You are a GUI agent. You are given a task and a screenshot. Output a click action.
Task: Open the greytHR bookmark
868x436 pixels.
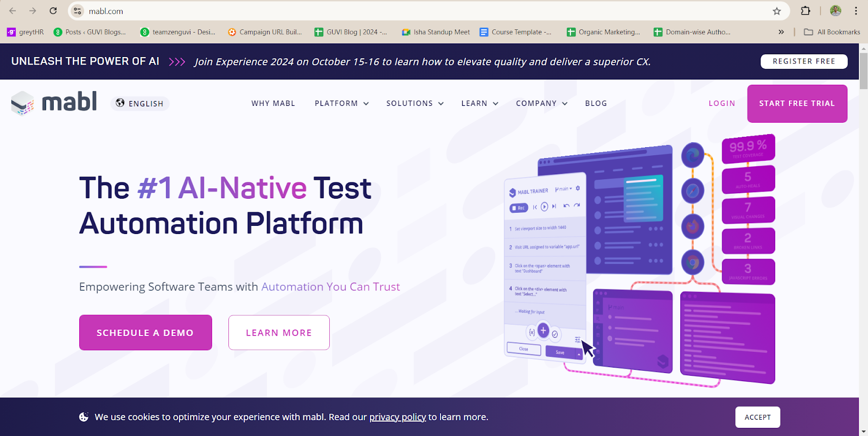point(25,32)
